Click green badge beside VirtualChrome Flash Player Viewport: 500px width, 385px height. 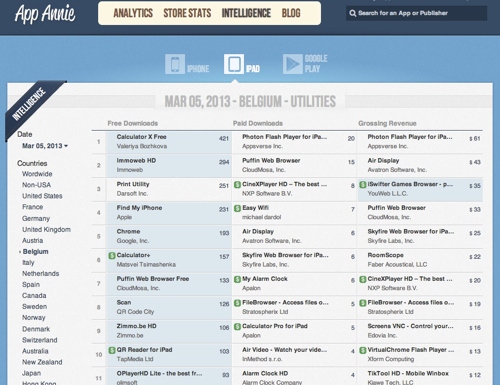(363, 350)
